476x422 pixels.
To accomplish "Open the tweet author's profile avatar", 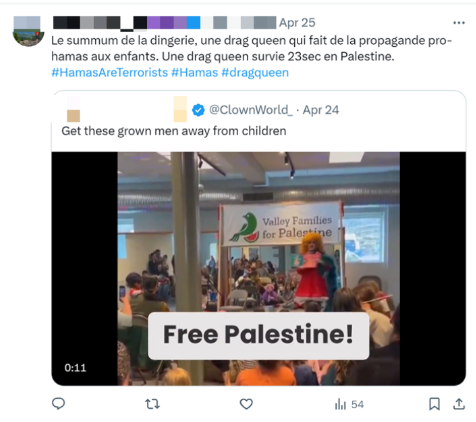I will coord(28,31).
